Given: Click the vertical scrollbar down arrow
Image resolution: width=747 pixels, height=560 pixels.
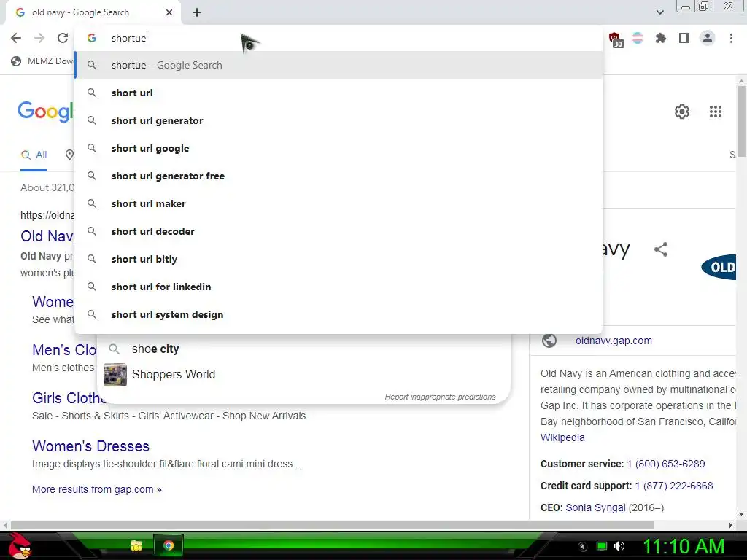Looking at the screenshot, I should pos(741,514).
